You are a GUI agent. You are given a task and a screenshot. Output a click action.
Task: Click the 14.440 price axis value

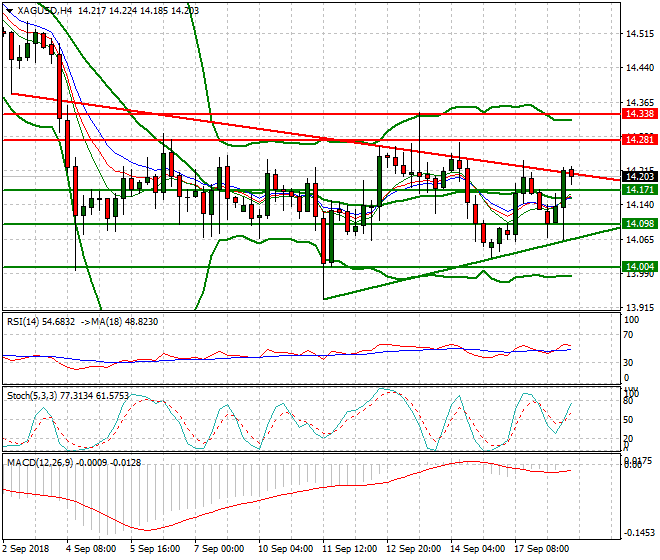640,68
